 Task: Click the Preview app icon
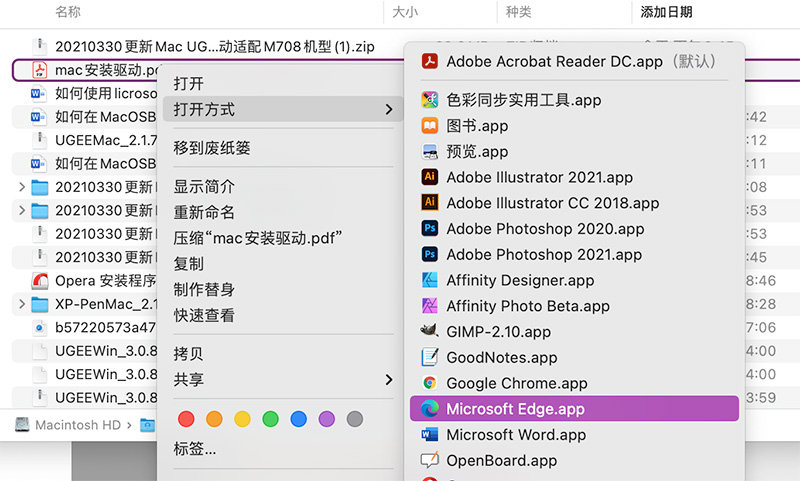pos(430,151)
